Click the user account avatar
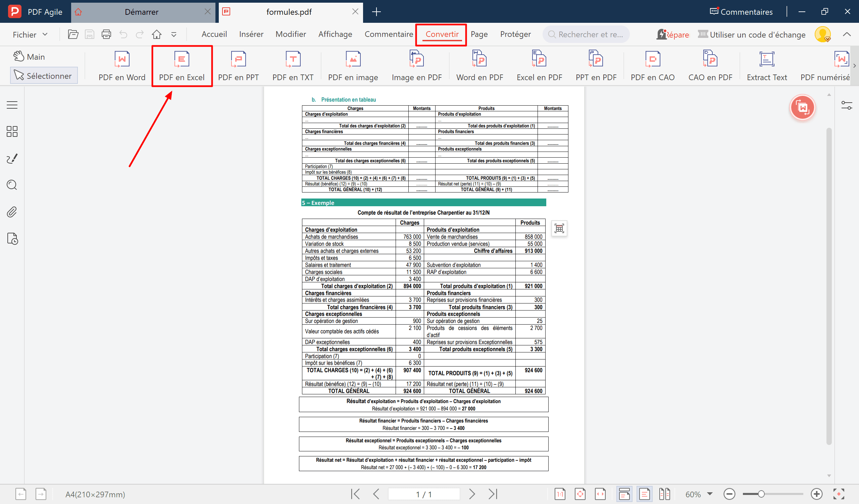 pos(822,35)
